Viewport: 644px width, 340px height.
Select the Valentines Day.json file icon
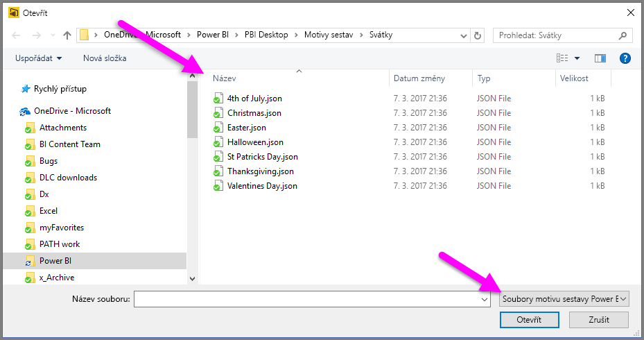pos(218,186)
